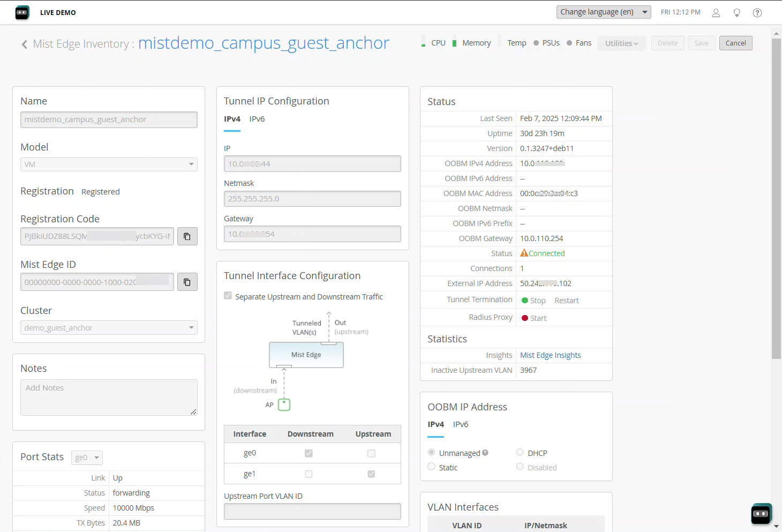782x532 pixels.
Task: Open the Mist Edge Insights link
Action: click(550, 355)
